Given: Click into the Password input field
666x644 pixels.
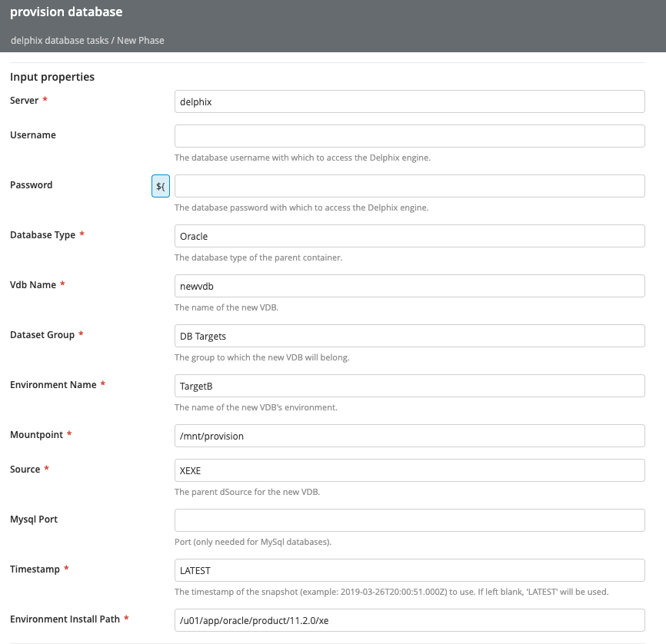Looking at the screenshot, I should [x=409, y=186].
